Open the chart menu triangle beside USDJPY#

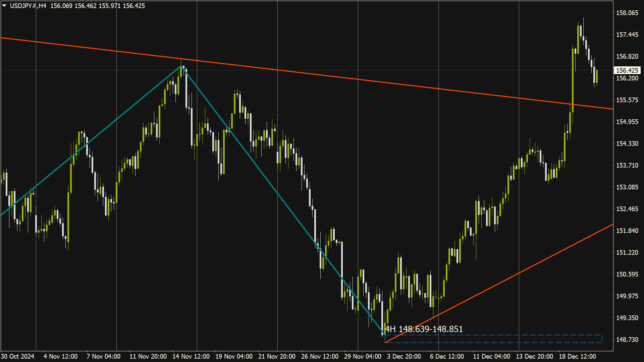click(4, 6)
